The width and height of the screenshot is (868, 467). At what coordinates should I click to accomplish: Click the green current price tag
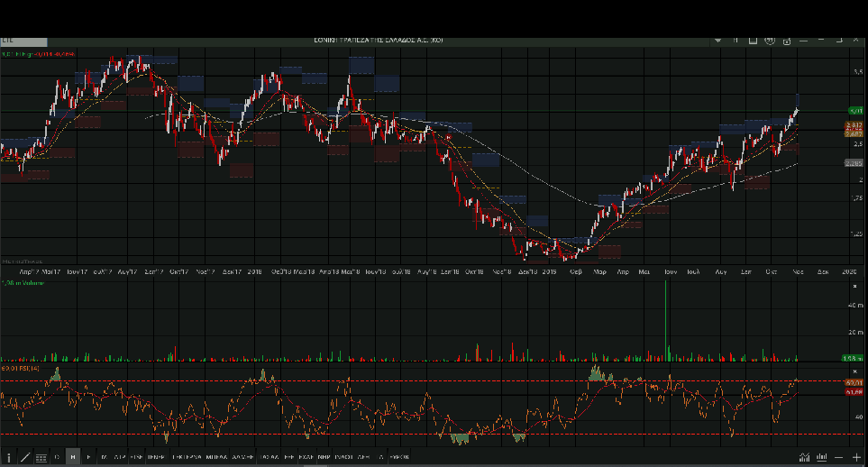pyautogui.click(x=854, y=110)
